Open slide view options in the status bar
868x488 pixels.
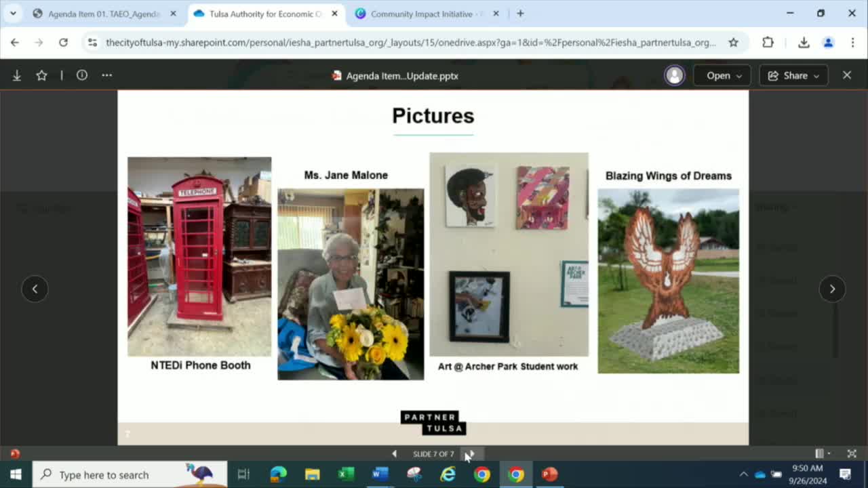[822, 453]
